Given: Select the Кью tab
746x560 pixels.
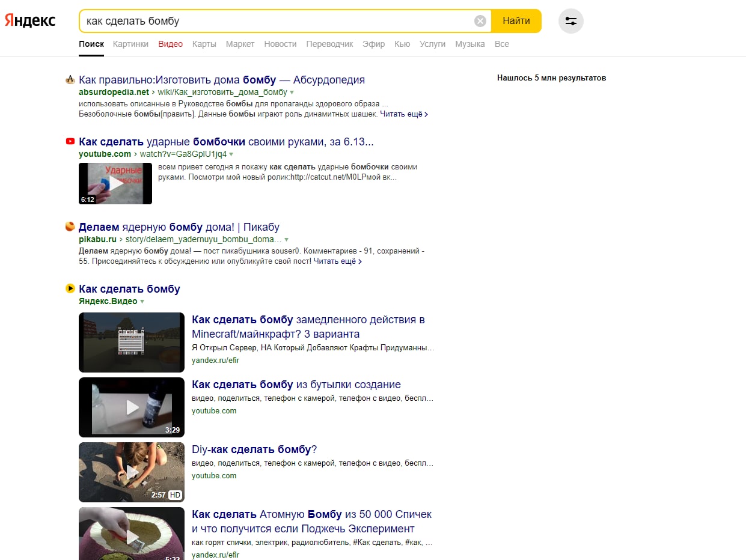Looking at the screenshot, I should tap(402, 44).
